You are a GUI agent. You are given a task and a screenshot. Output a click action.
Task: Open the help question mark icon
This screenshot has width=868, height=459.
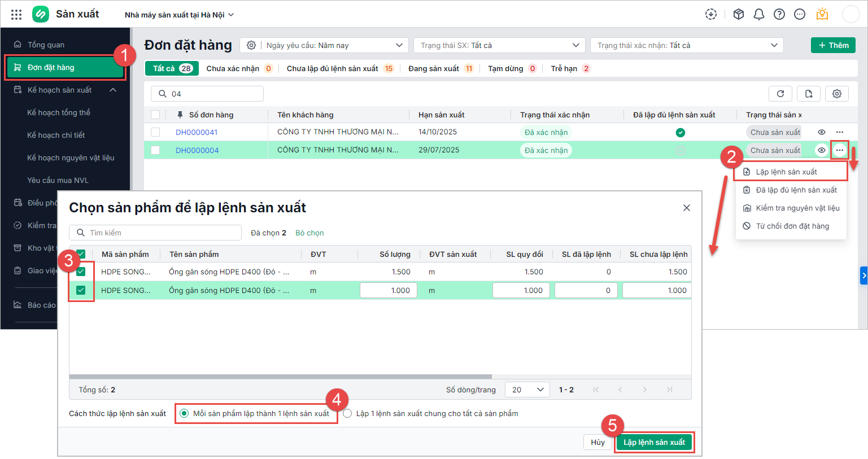tap(779, 15)
